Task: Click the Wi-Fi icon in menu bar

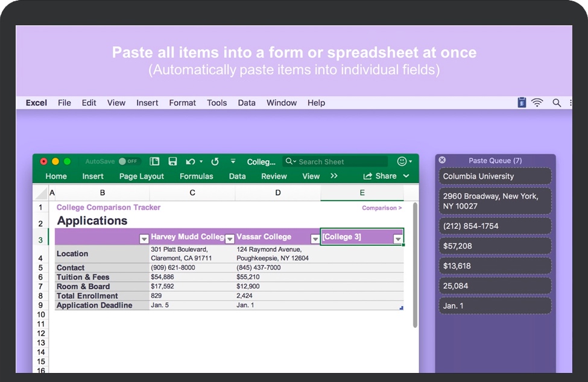Action: (537, 103)
